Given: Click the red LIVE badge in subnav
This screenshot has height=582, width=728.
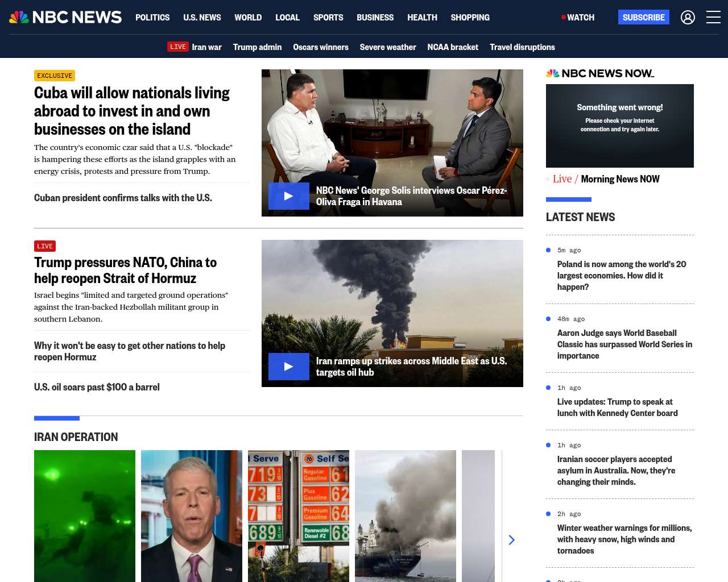Looking at the screenshot, I should [x=177, y=47].
